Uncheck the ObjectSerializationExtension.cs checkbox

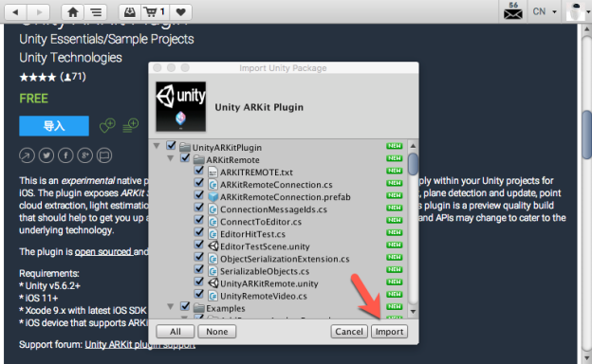(199, 257)
